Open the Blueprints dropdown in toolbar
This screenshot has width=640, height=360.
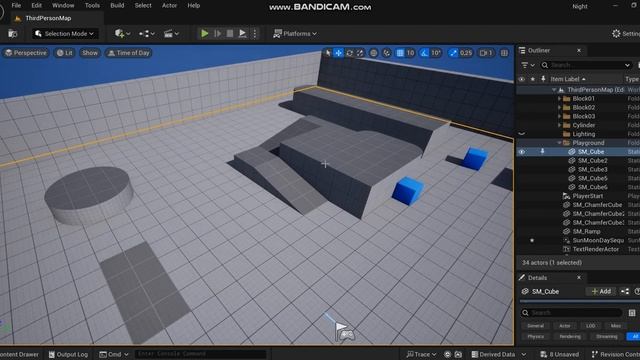click(x=147, y=34)
